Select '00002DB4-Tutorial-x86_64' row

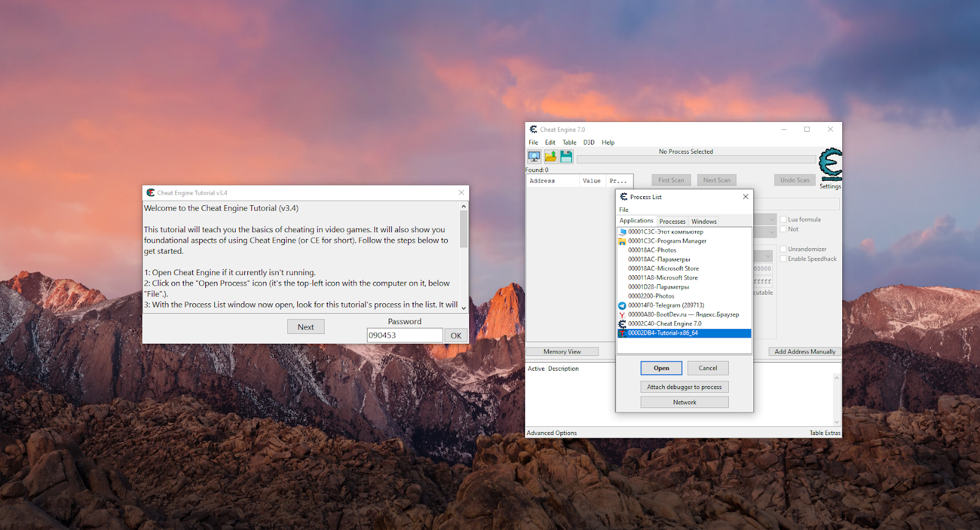point(684,333)
